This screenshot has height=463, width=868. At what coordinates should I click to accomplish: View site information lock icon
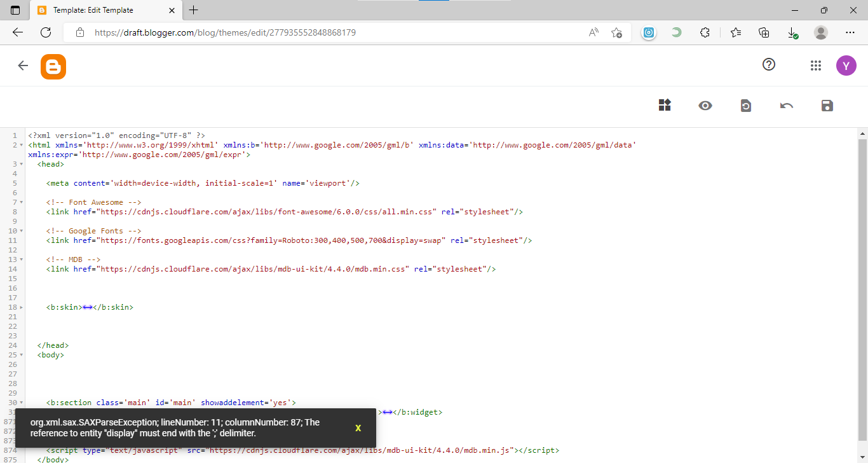click(79, 32)
